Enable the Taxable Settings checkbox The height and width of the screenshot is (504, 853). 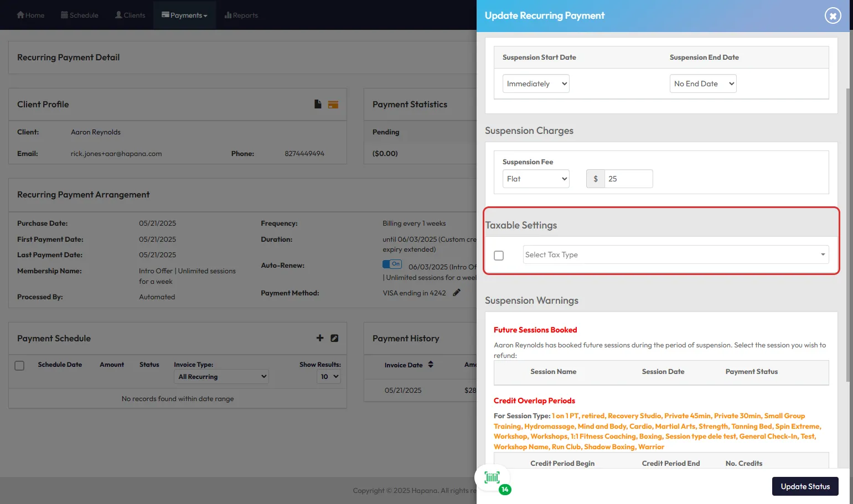pos(499,256)
